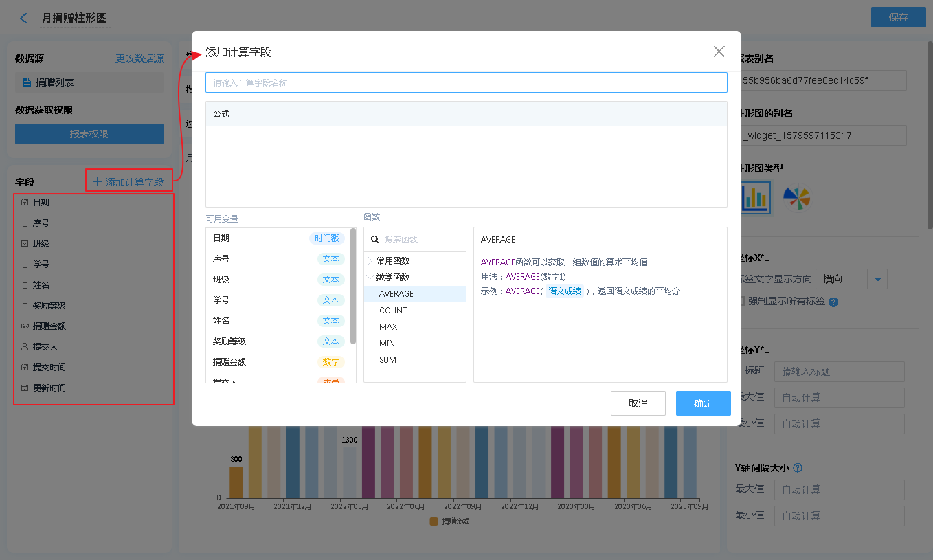Expand the 常用函数 category

371,261
